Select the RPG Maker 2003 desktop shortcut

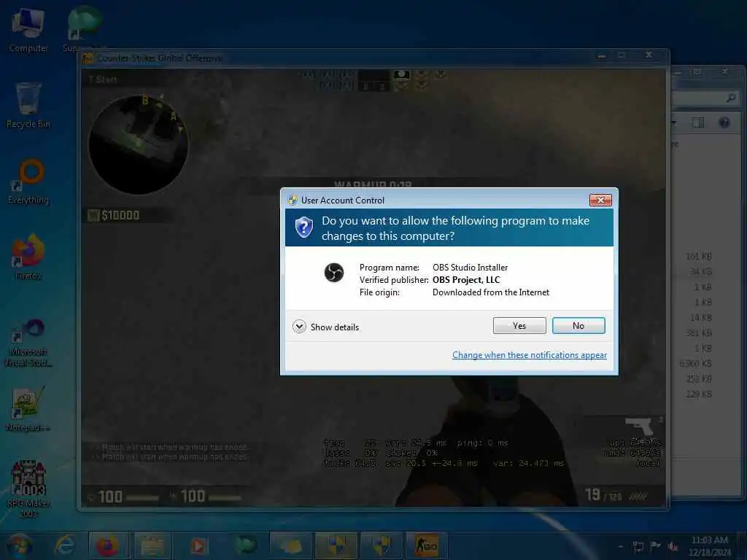[28, 489]
